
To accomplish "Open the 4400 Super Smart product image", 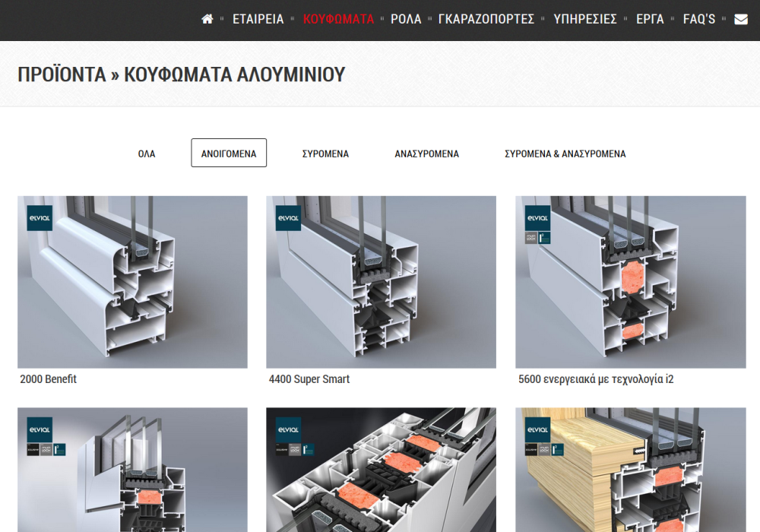I will [x=381, y=282].
